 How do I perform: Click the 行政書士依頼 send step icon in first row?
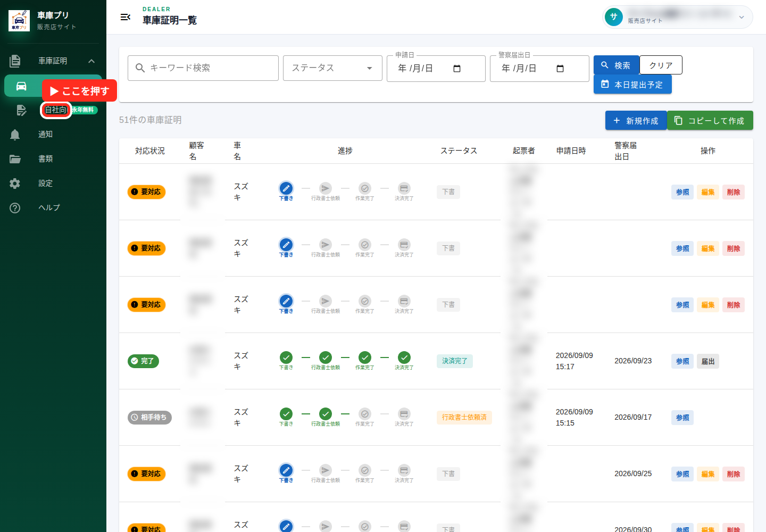[x=326, y=188]
